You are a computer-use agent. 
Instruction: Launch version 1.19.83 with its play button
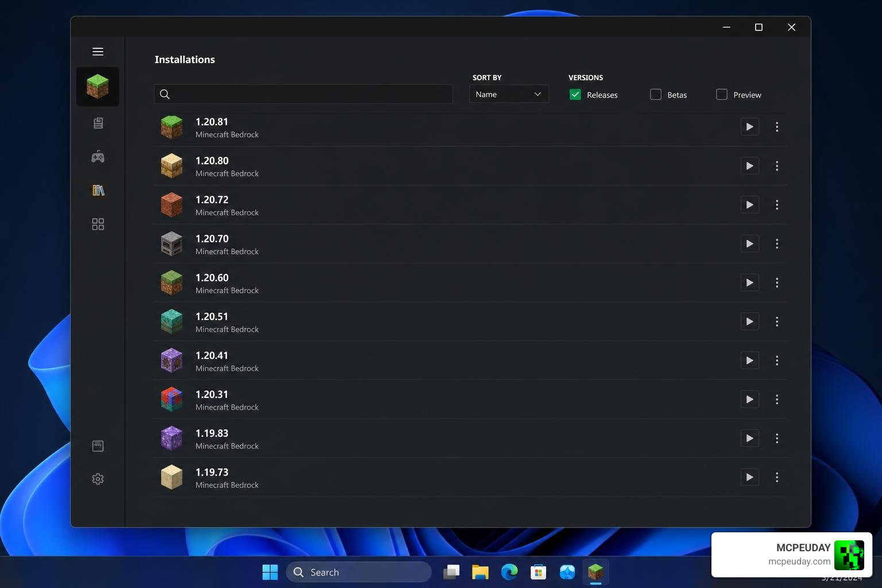750,439
